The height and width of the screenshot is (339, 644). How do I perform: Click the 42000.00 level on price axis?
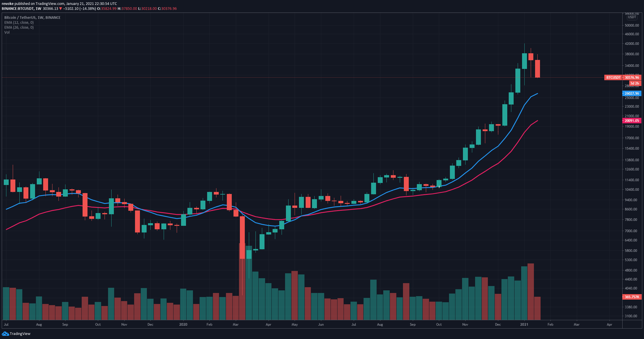(x=632, y=44)
